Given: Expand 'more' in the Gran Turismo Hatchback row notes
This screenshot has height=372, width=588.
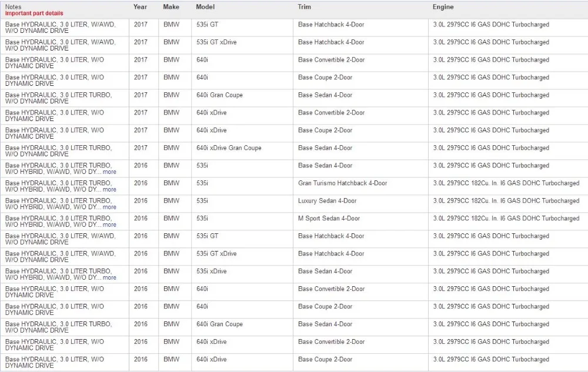Looking at the screenshot, I should point(109,190).
